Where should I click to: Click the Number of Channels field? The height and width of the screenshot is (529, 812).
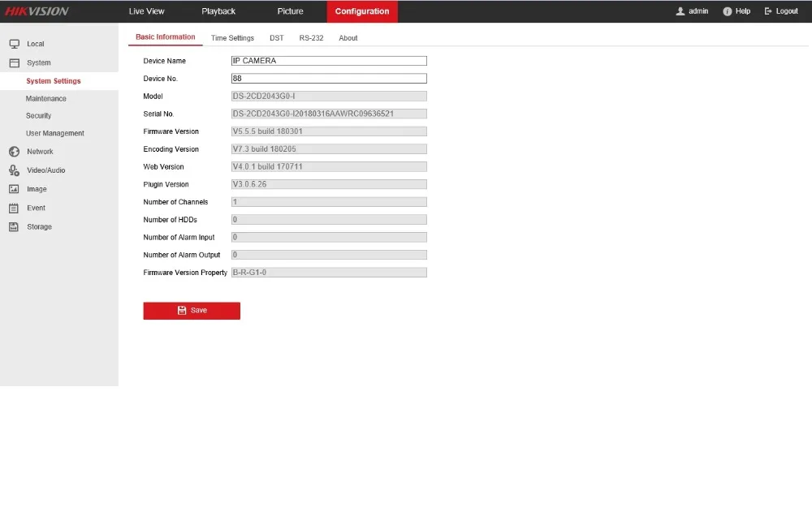(329, 201)
